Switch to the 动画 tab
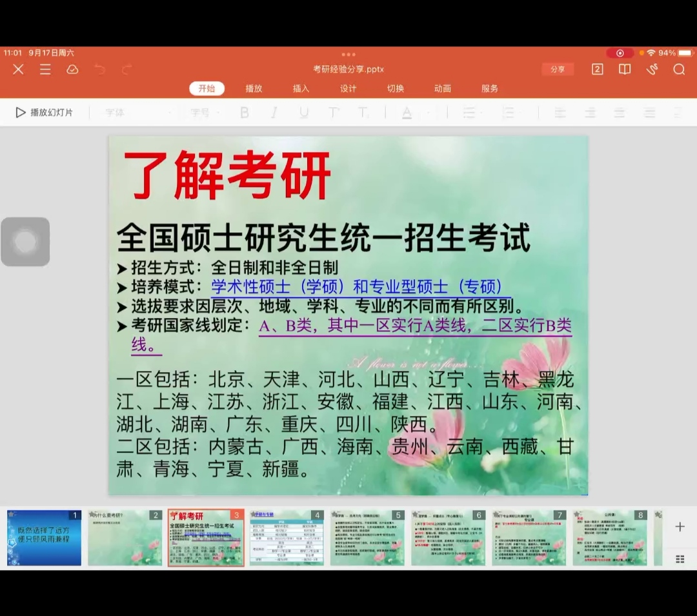This screenshot has width=697, height=616. tap(443, 89)
